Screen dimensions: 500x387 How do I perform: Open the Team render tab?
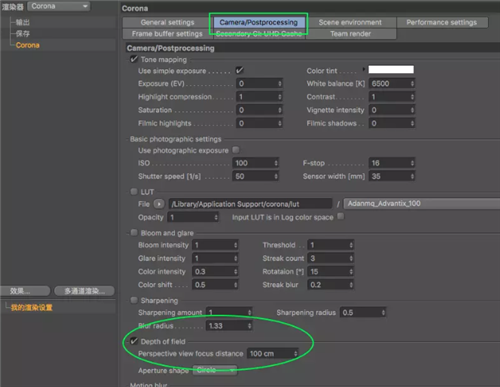point(350,34)
